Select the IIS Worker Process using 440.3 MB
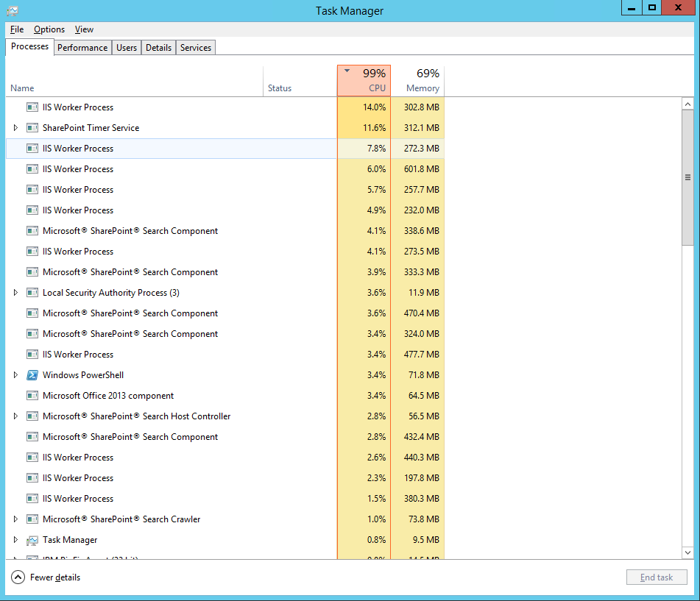This screenshot has width=700, height=601. (225, 458)
